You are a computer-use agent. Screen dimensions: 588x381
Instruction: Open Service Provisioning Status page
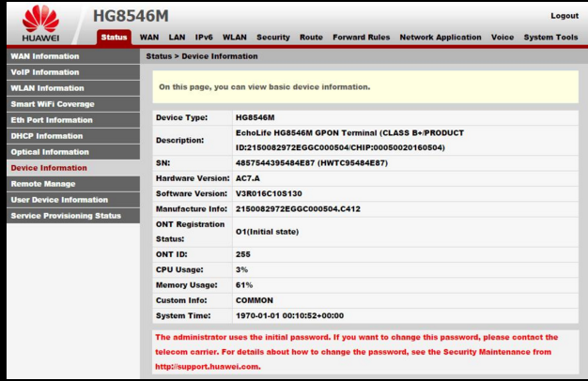[66, 216]
